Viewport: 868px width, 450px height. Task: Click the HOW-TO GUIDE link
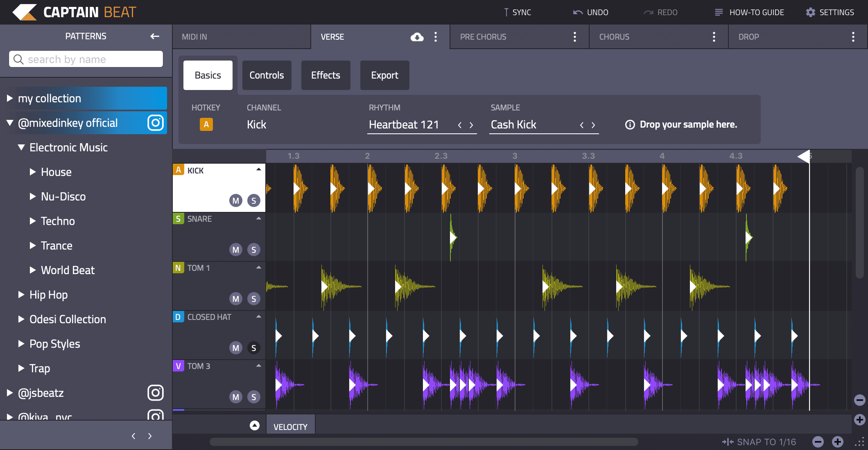pyautogui.click(x=754, y=13)
